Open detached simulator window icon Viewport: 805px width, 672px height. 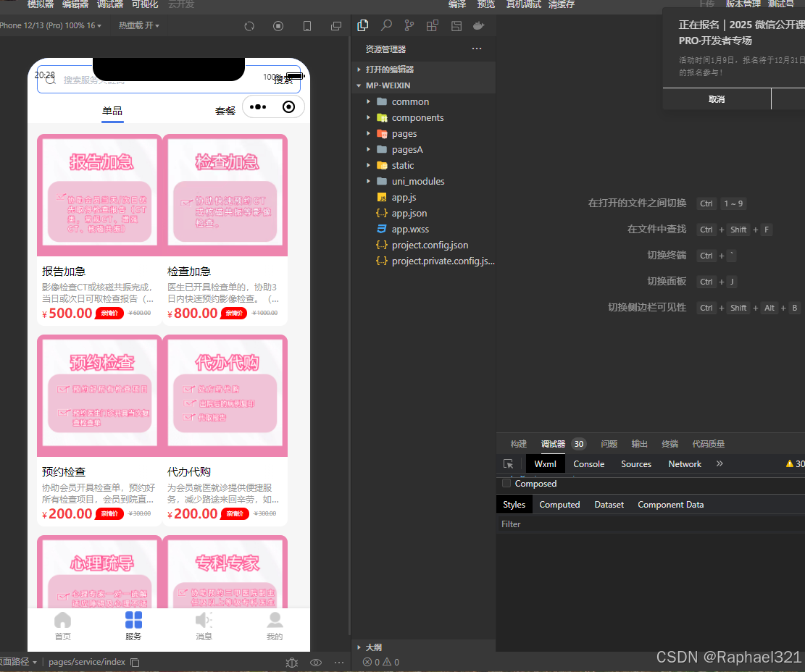point(336,26)
